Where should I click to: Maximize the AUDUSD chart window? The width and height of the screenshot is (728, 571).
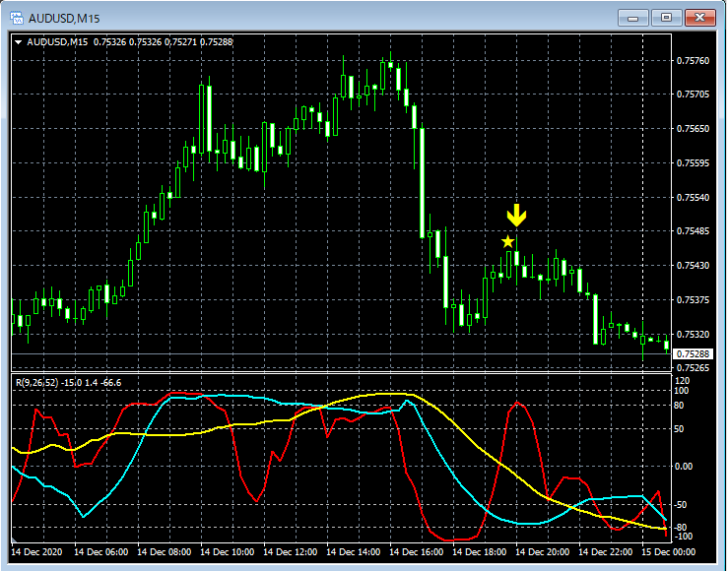(667, 17)
